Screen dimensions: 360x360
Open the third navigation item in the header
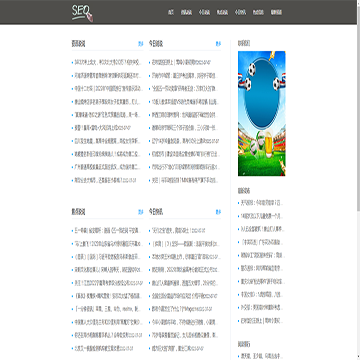coord(204,13)
